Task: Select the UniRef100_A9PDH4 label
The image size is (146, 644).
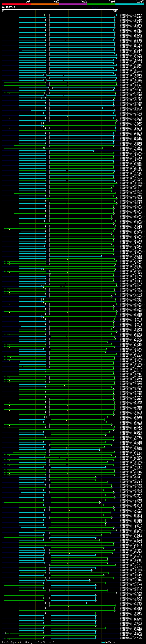Action: (131, 103)
